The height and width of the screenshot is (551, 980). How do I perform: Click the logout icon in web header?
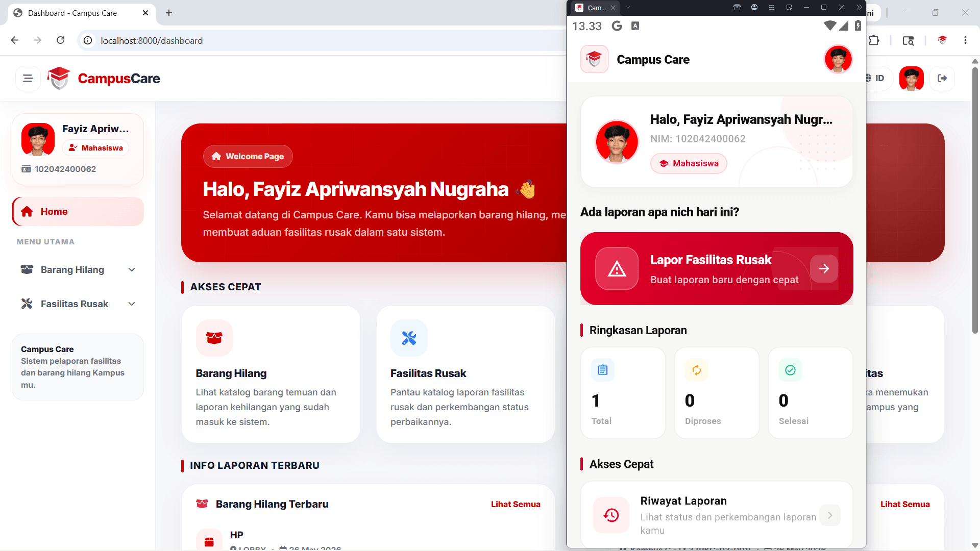(x=942, y=78)
